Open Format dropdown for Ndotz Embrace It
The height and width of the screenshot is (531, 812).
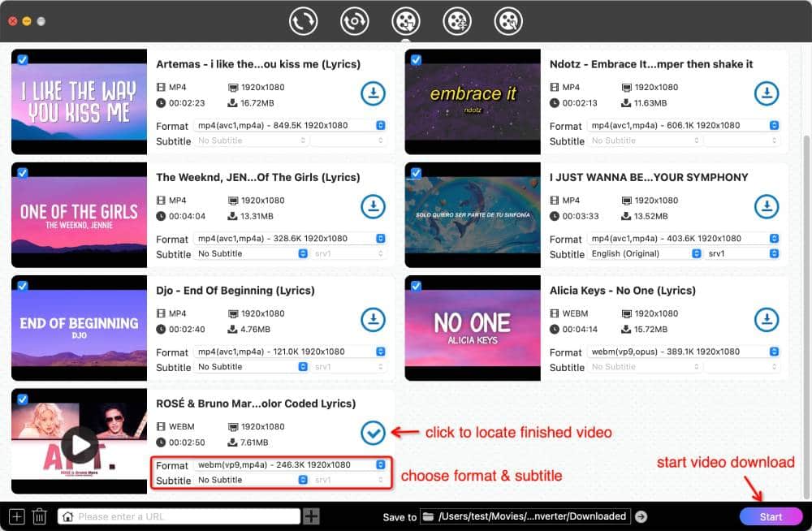tap(684, 125)
